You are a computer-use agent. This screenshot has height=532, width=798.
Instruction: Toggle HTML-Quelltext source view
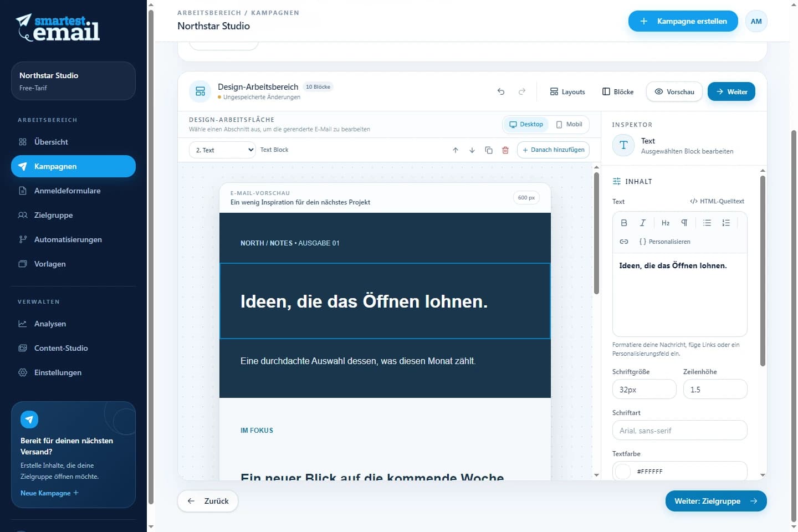click(x=717, y=201)
